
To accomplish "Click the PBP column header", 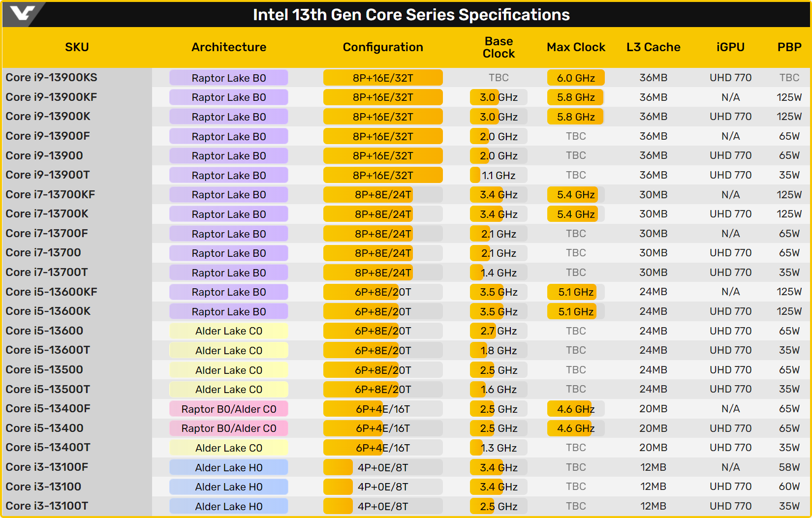I will [x=789, y=47].
